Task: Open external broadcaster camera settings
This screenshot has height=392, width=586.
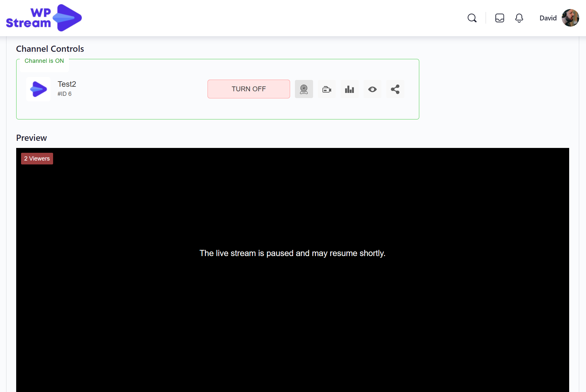Action: click(327, 89)
